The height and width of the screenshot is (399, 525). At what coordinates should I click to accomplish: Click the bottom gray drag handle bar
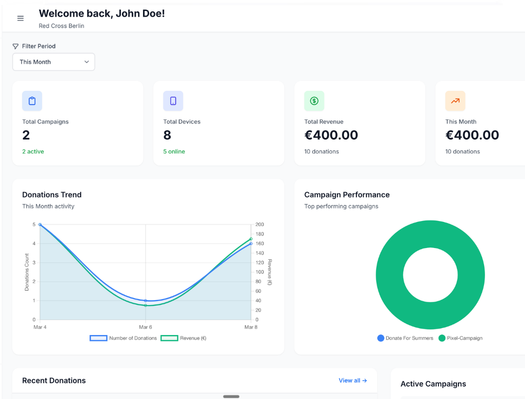coord(231,396)
